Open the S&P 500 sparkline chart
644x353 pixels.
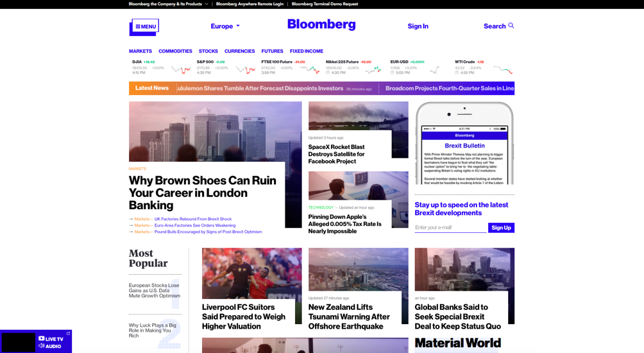click(245, 69)
